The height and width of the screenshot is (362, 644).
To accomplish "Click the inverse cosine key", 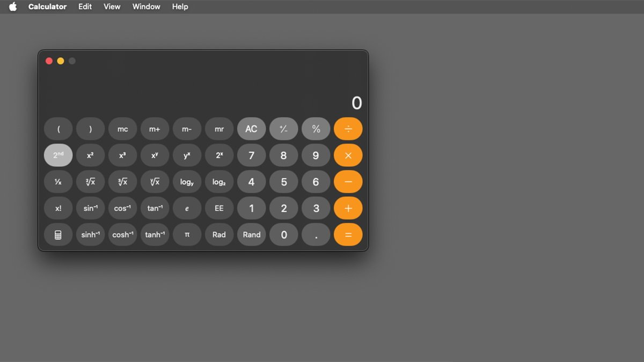I will 122,208.
